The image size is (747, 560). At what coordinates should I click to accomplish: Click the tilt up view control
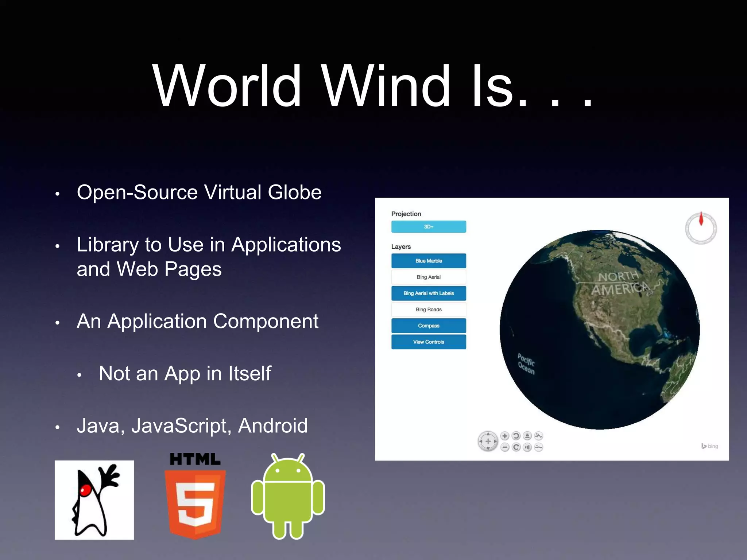(527, 436)
